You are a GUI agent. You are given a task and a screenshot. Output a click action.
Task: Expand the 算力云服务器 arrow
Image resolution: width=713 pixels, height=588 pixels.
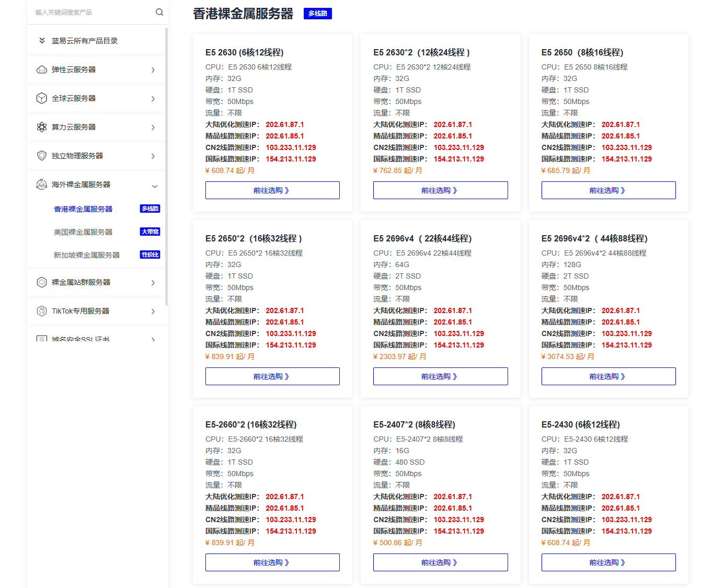tap(153, 128)
